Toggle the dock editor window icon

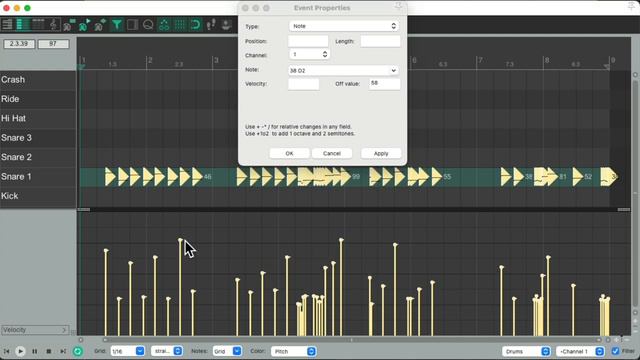point(132,25)
